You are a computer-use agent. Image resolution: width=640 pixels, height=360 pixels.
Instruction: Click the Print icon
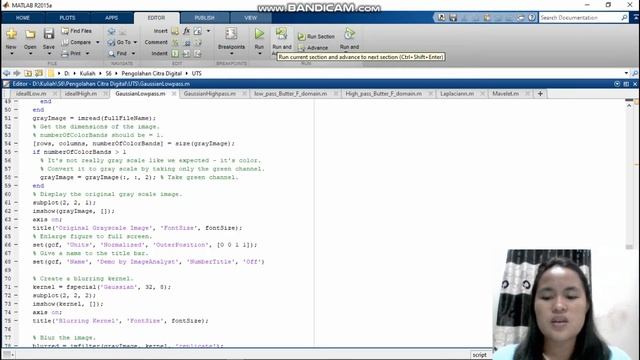(x=65, y=53)
